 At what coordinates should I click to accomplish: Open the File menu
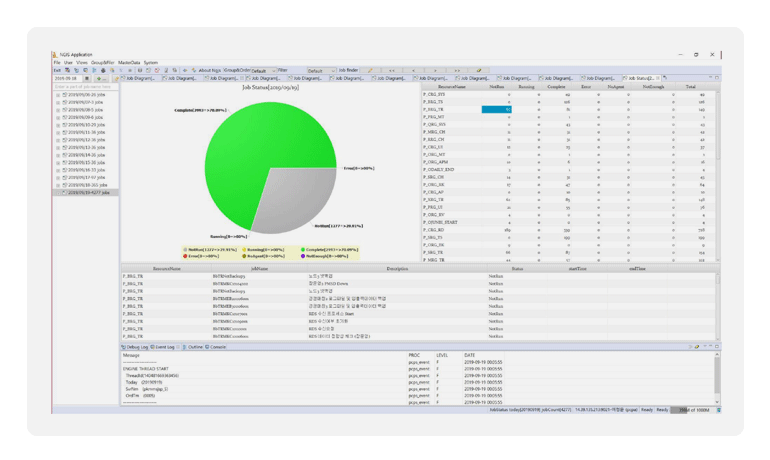(x=57, y=63)
